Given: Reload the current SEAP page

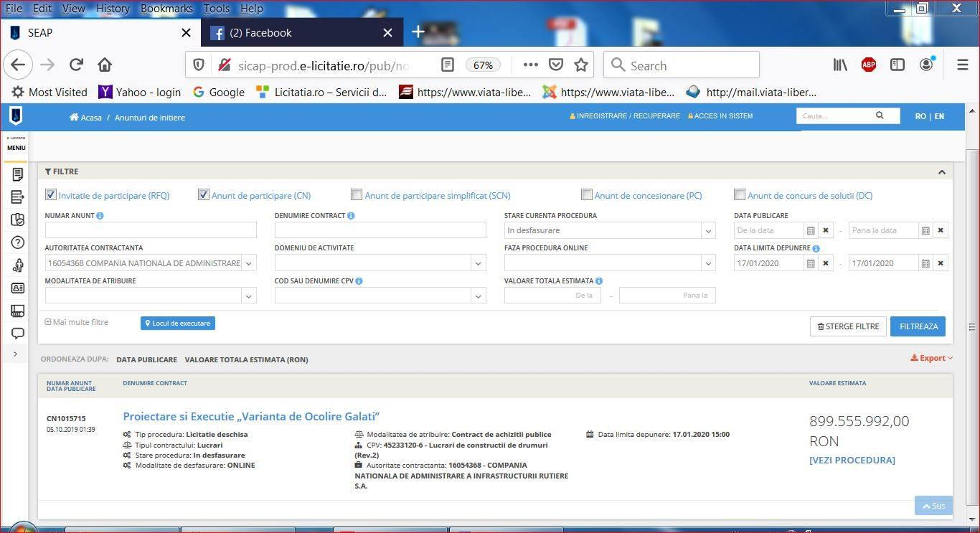Looking at the screenshot, I should pos(76,65).
